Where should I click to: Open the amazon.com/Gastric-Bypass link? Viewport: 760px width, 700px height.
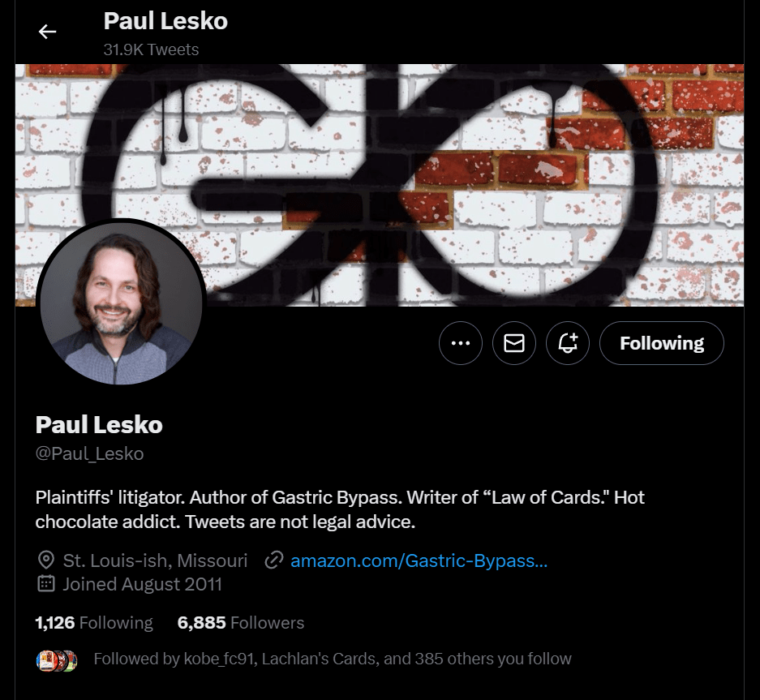click(x=419, y=560)
